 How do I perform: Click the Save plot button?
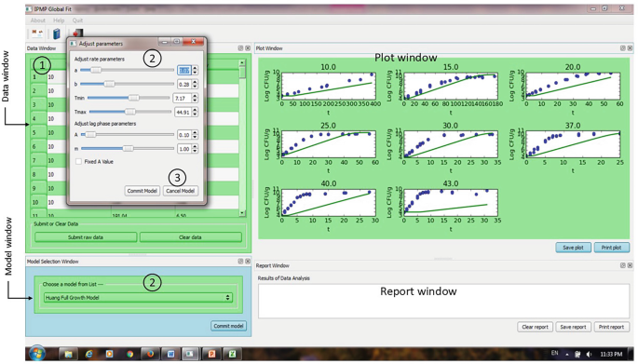coord(574,248)
